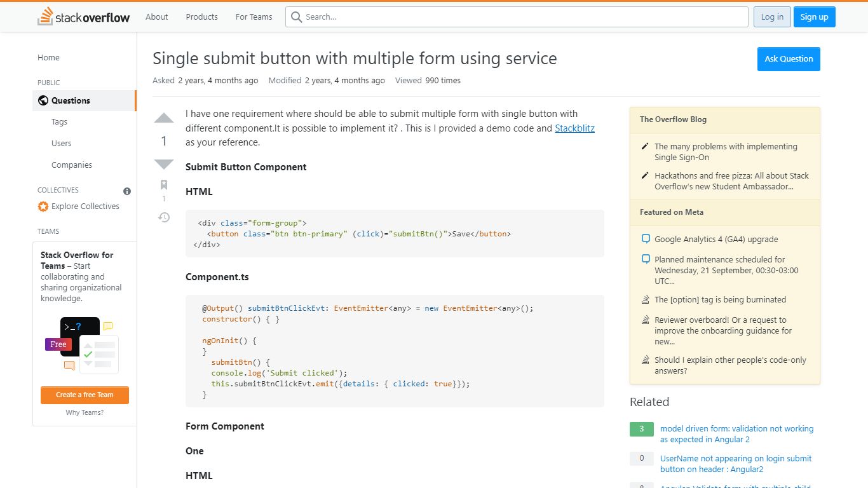The image size is (868, 488).
Task: Open question title link
Action: coord(355,58)
